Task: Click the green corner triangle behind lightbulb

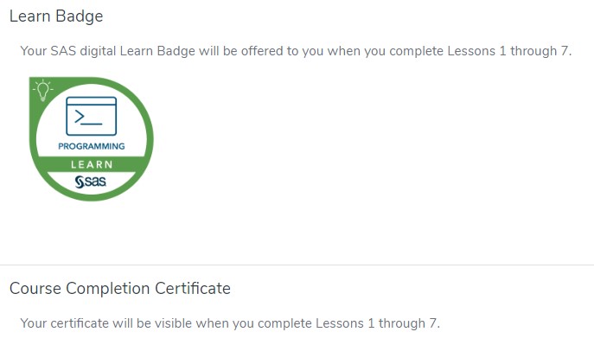Action: pos(34,82)
